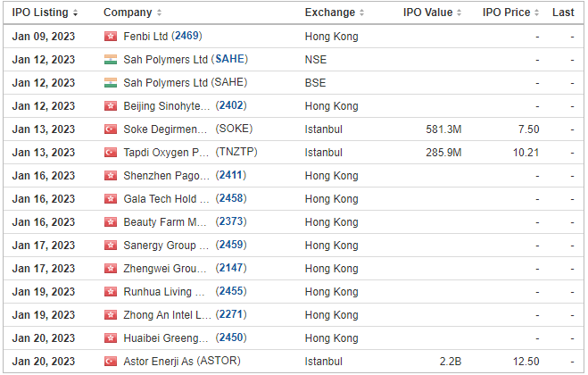This screenshot has width=588, height=375.
Task: Open SAHE ticker link on NSE row
Action: pos(229,59)
